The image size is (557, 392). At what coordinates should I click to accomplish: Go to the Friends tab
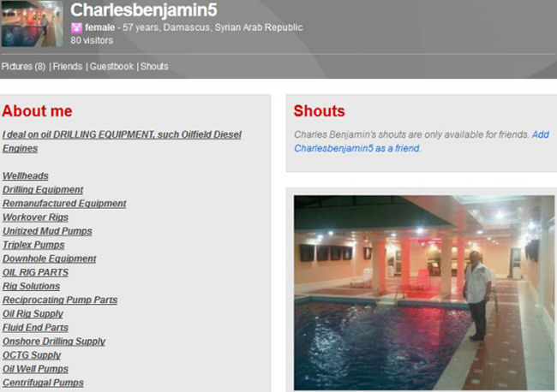(68, 67)
